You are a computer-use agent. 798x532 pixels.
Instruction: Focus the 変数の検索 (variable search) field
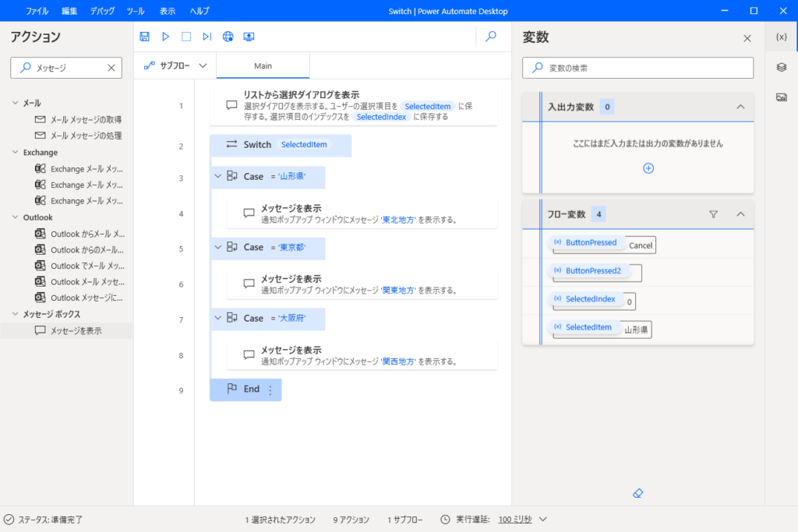637,68
